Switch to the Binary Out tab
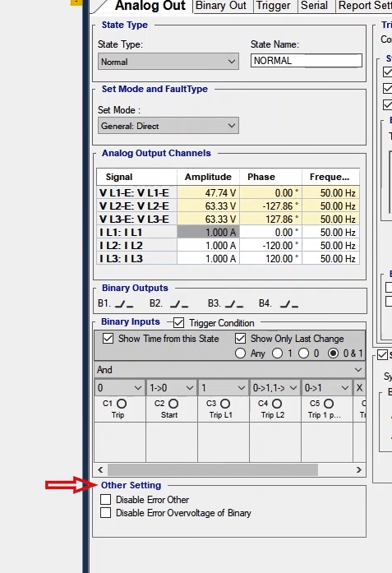This screenshot has width=392, height=573. [221, 6]
